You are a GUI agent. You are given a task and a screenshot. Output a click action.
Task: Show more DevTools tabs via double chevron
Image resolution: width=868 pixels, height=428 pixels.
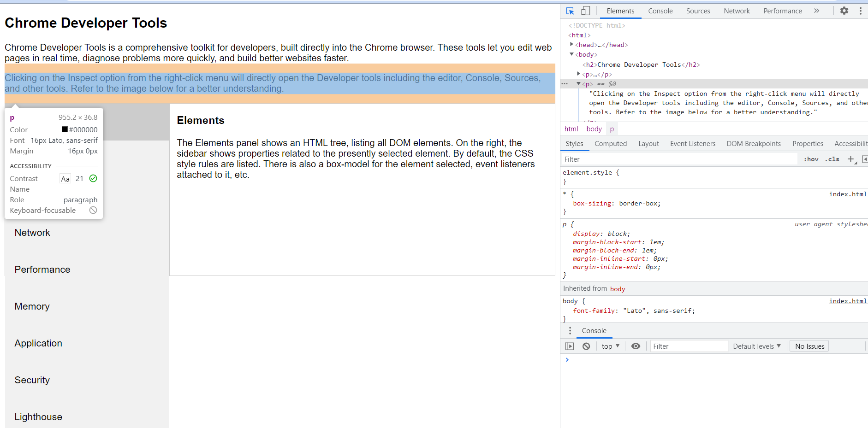pos(816,11)
